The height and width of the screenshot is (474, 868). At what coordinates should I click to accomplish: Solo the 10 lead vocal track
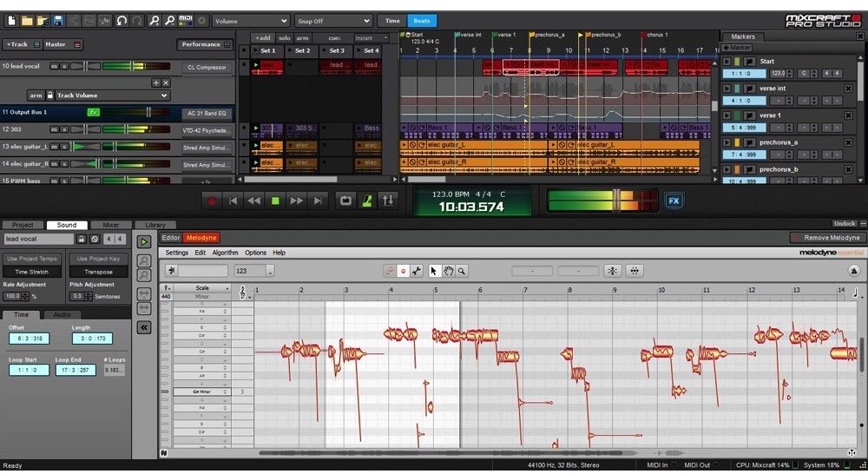[x=64, y=67]
